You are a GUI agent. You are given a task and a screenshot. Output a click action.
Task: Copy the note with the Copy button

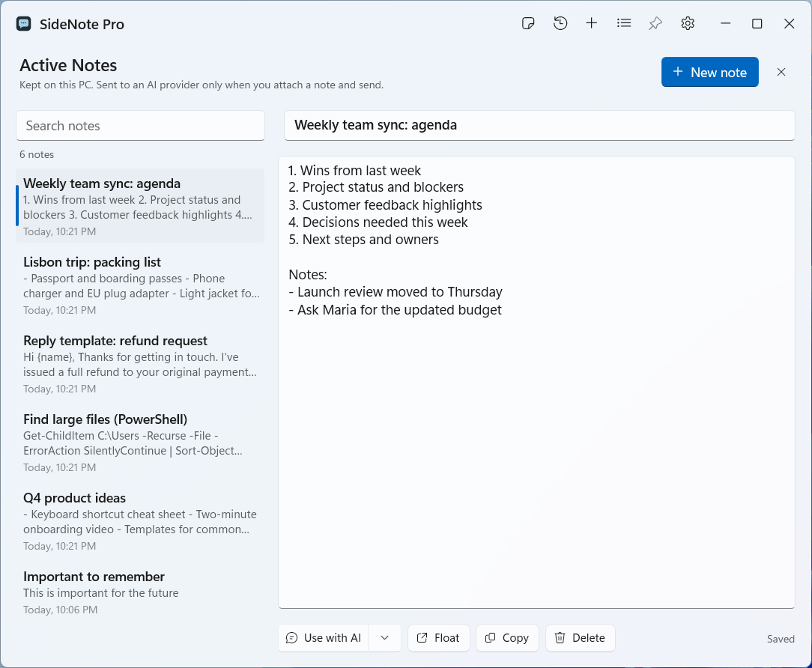[508, 638]
